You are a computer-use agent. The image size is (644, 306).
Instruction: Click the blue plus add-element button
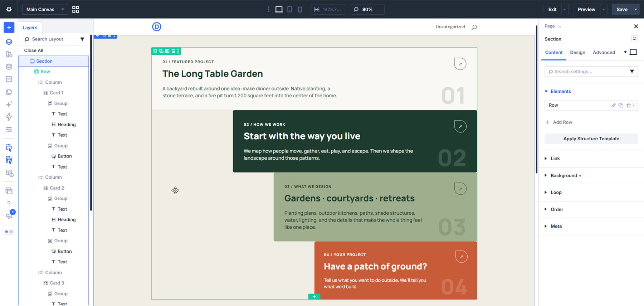click(9, 28)
